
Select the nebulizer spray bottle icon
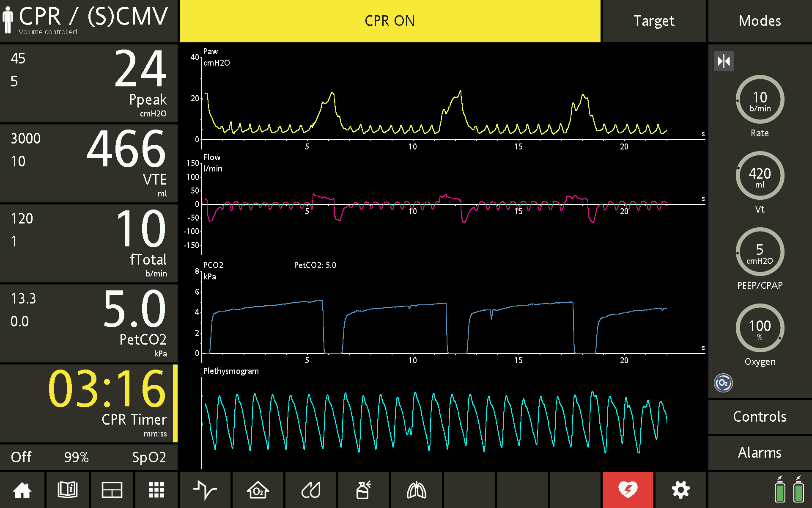tap(364, 490)
